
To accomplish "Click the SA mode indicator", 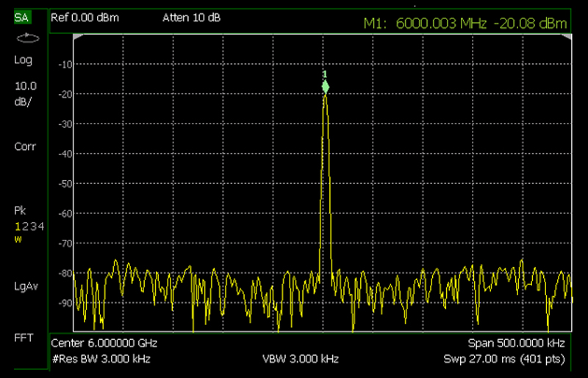I will 23,18.
